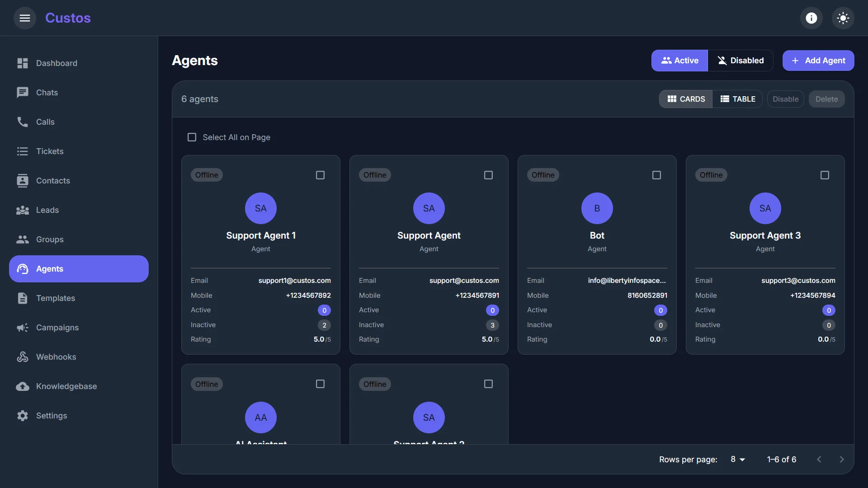Click the Custos logo link
This screenshot has height=488, width=868.
tap(68, 18)
